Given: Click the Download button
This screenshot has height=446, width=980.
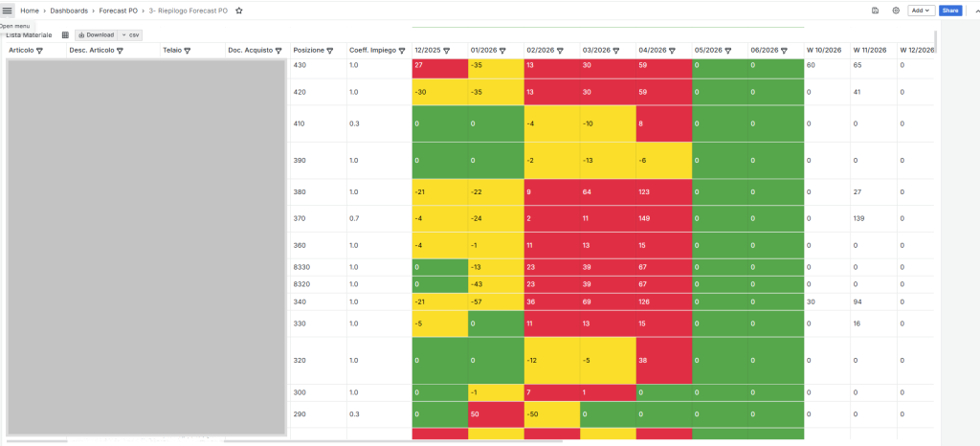Looking at the screenshot, I should [x=96, y=34].
